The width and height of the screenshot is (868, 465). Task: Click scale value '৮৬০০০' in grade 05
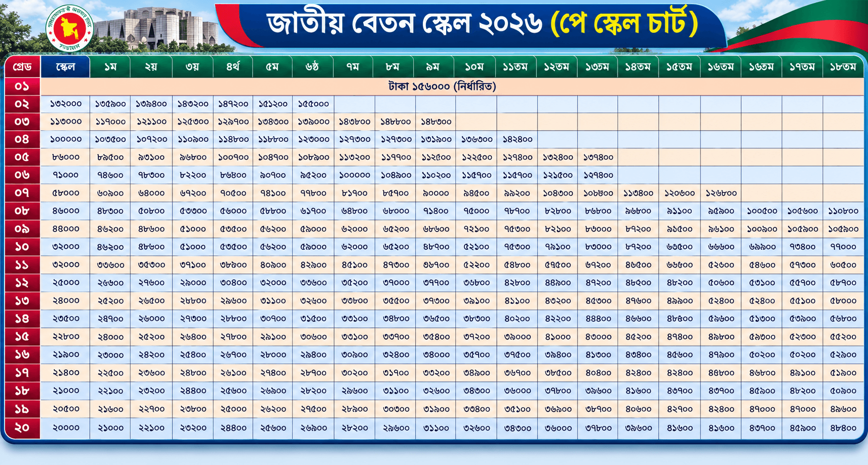coord(66,157)
